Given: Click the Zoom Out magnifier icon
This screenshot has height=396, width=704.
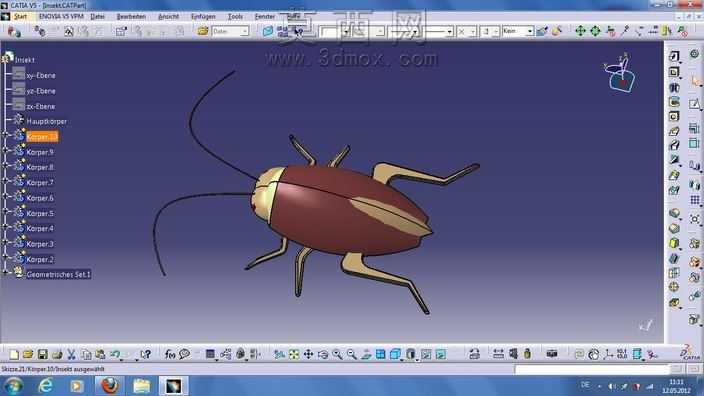Looking at the screenshot, I should pyautogui.click(x=352, y=354).
